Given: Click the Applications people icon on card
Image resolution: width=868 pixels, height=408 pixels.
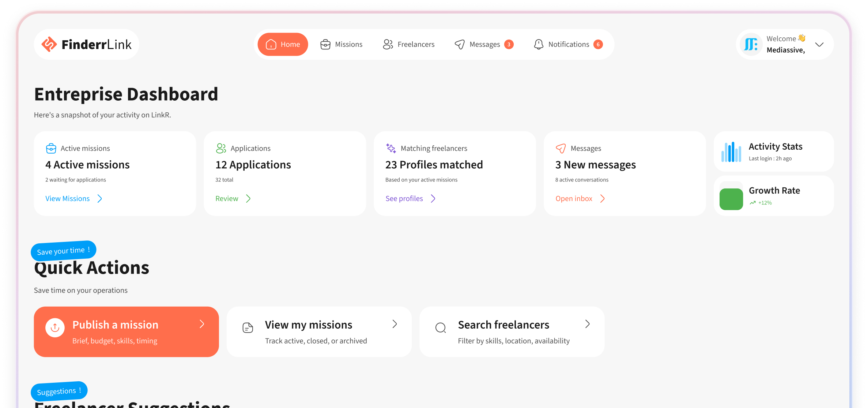Looking at the screenshot, I should click(221, 148).
